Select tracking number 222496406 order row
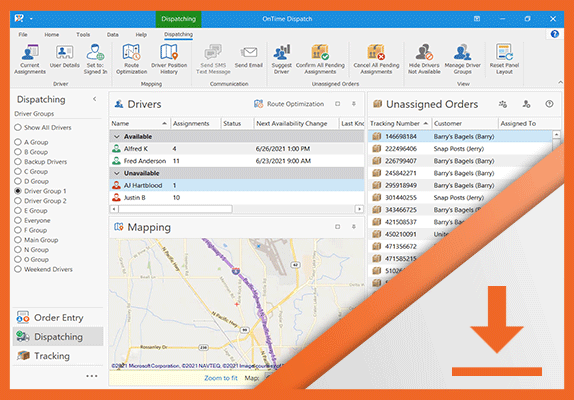The image size is (574, 400). click(460, 149)
